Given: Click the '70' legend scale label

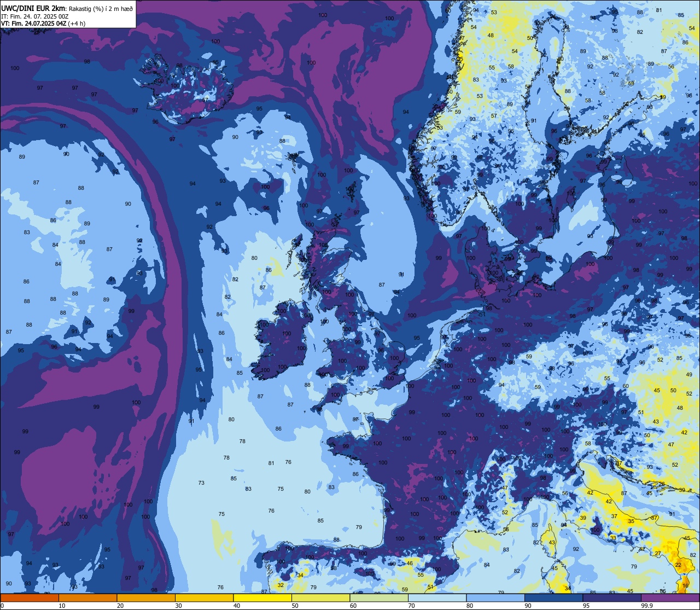Looking at the screenshot, I should point(411,606).
